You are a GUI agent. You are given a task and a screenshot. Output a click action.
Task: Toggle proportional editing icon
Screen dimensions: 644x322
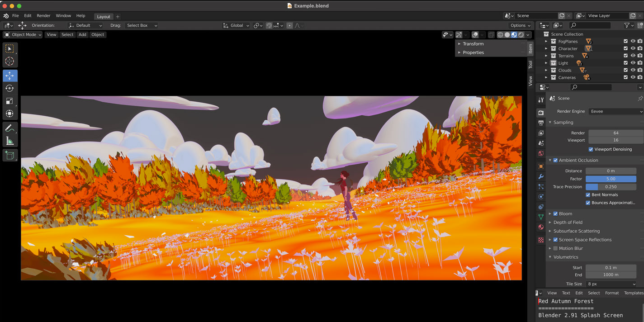pos(289,26)
